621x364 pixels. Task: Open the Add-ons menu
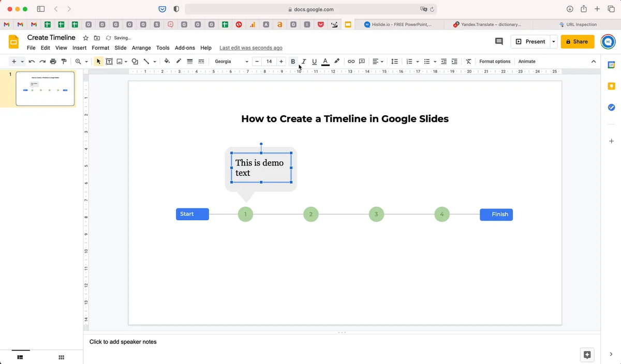tap(185, 48)
